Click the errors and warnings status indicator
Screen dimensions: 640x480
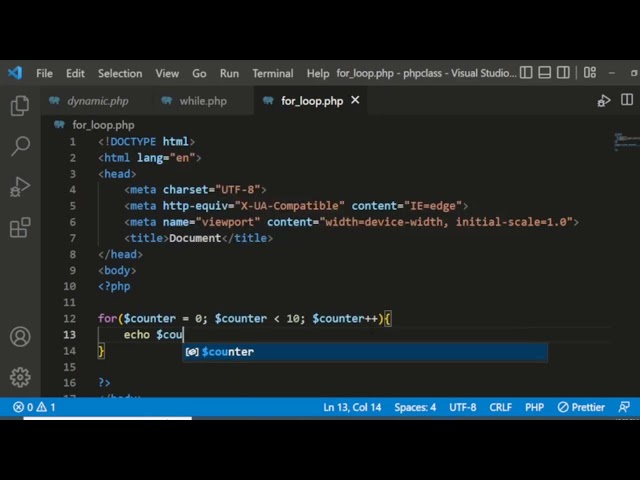click(x=34, y=407)
